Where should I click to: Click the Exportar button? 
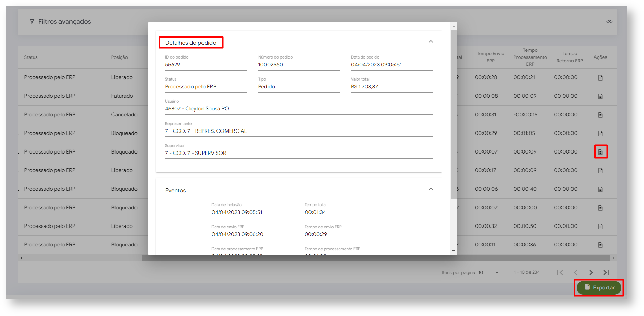599,288
